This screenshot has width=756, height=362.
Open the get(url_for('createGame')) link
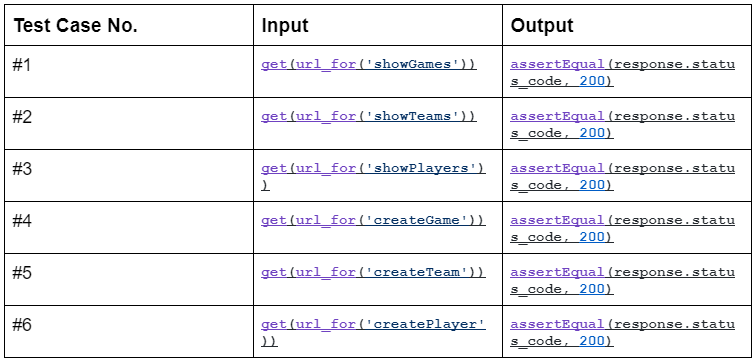[x=373, y=221]
